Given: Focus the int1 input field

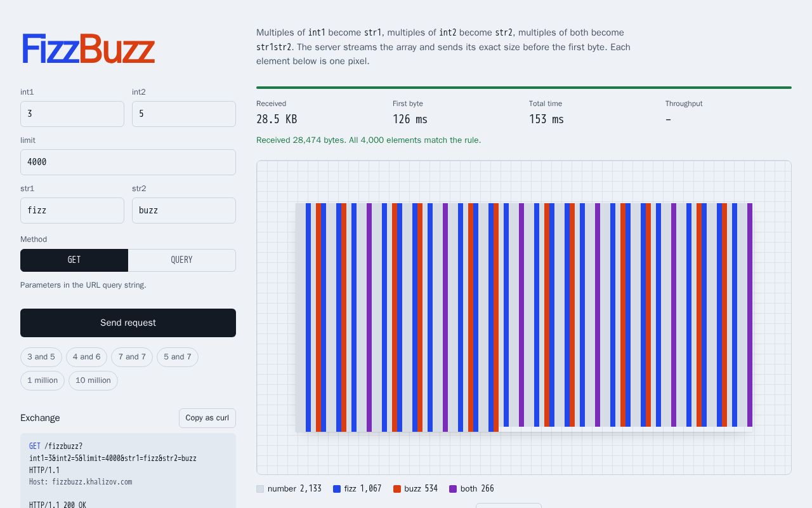Looking at the screenshot, I should click(72, 114).
